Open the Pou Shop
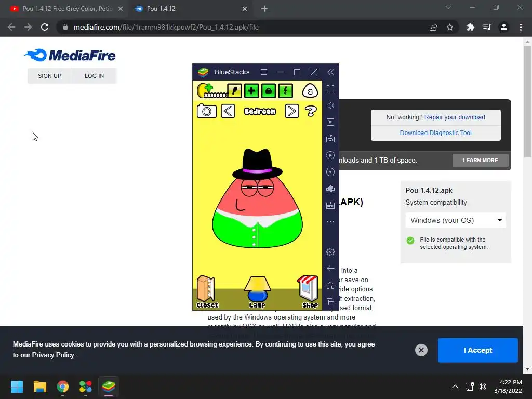This screenshot has width=532, height=399. 309,292
